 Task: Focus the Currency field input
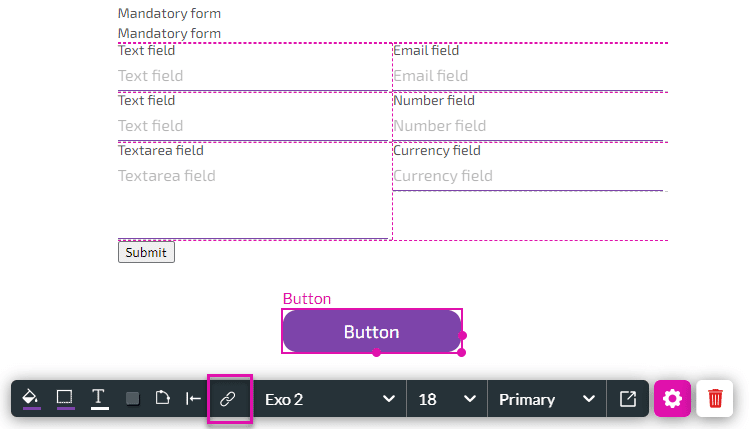528,176
